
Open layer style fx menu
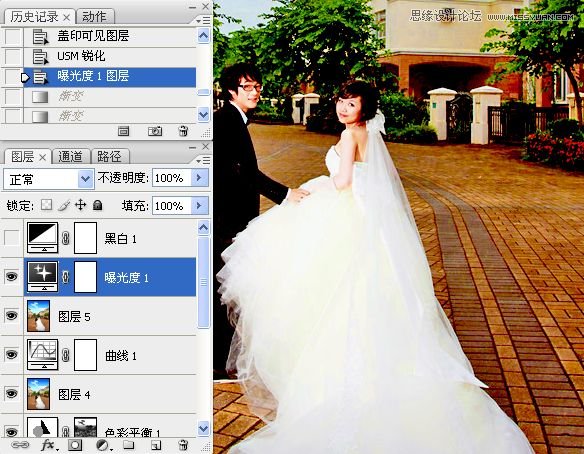49,445
